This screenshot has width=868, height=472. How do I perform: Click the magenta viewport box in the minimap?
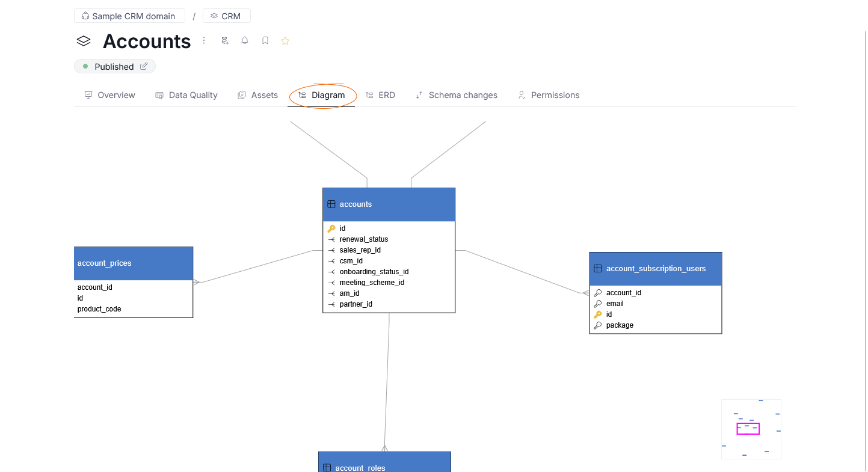click(748, 428)
